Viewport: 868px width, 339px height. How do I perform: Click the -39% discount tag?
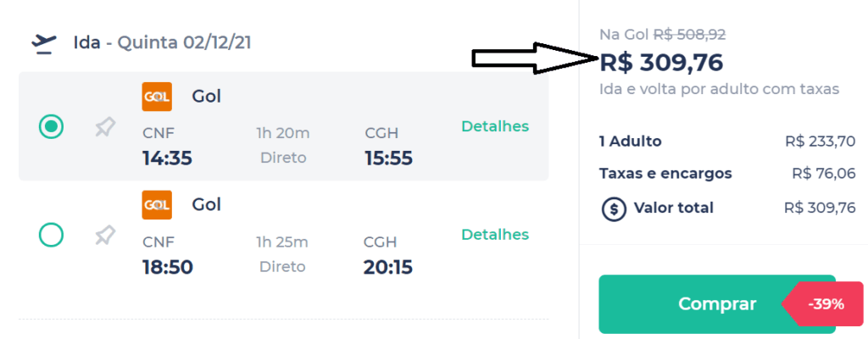click(x=822, y=303)
